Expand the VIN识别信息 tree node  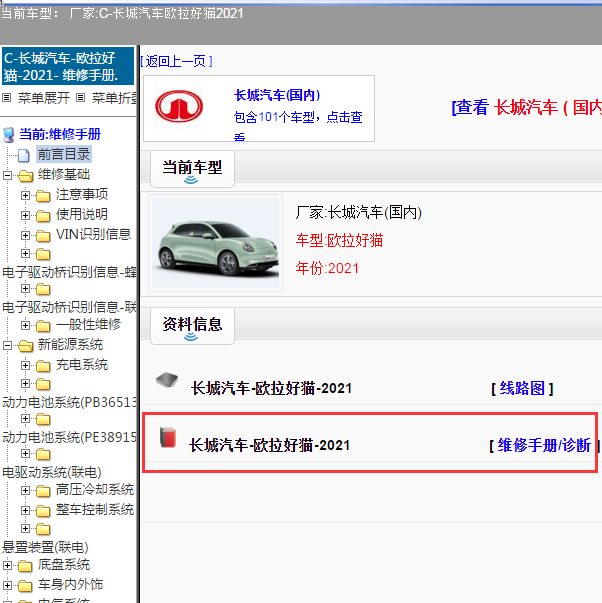[25, 235]
